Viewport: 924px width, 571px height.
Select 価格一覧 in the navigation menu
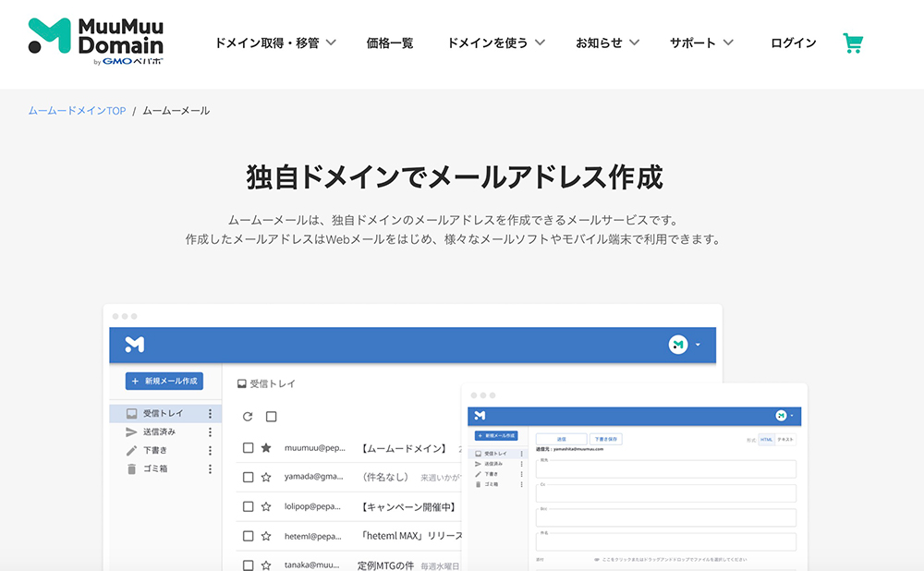[389, 43]
